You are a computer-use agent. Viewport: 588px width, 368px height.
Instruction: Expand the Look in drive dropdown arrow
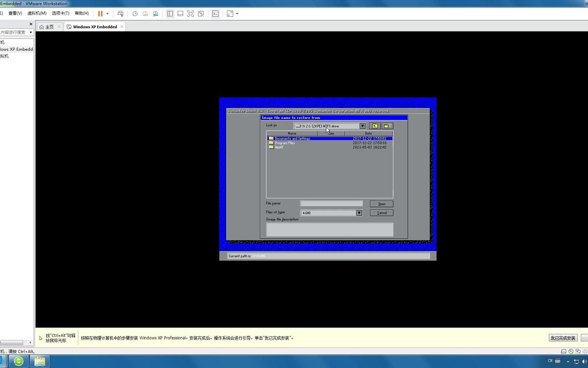click(x=362, y=126)
